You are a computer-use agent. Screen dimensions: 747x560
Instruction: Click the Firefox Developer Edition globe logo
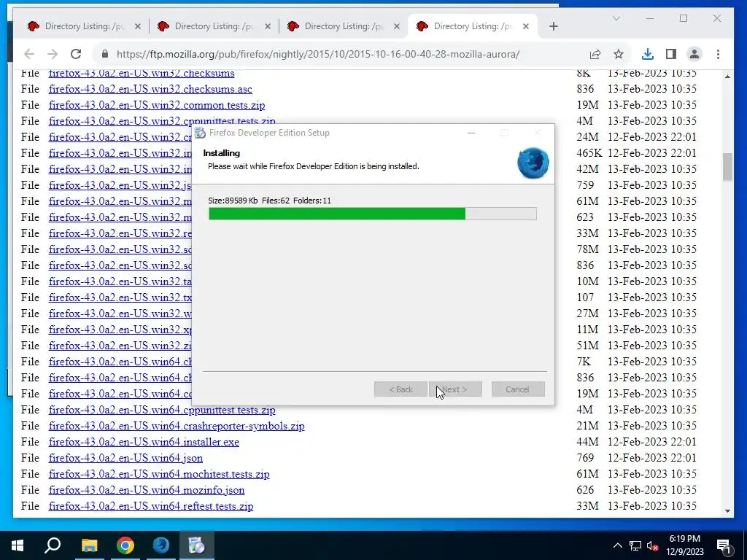click(x=533, y=163)
